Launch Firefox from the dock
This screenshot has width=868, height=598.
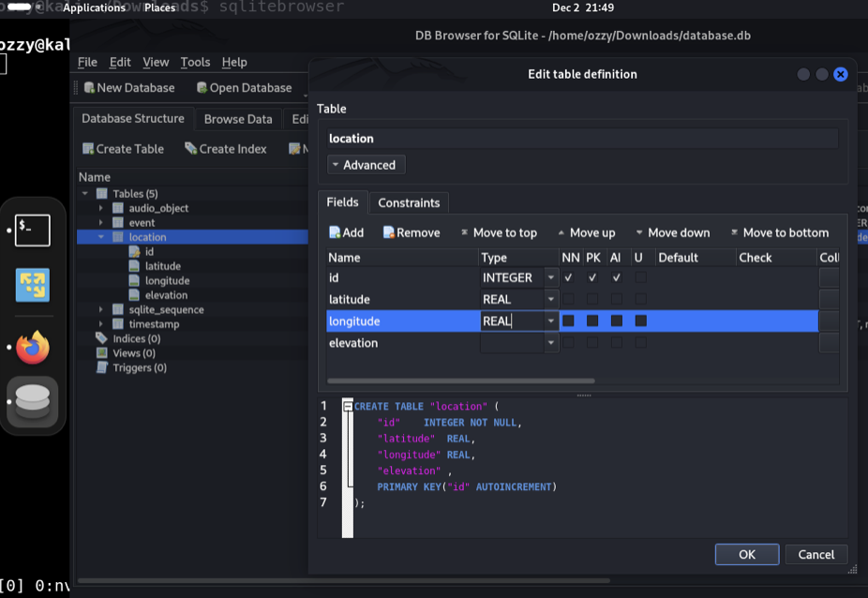33,347
